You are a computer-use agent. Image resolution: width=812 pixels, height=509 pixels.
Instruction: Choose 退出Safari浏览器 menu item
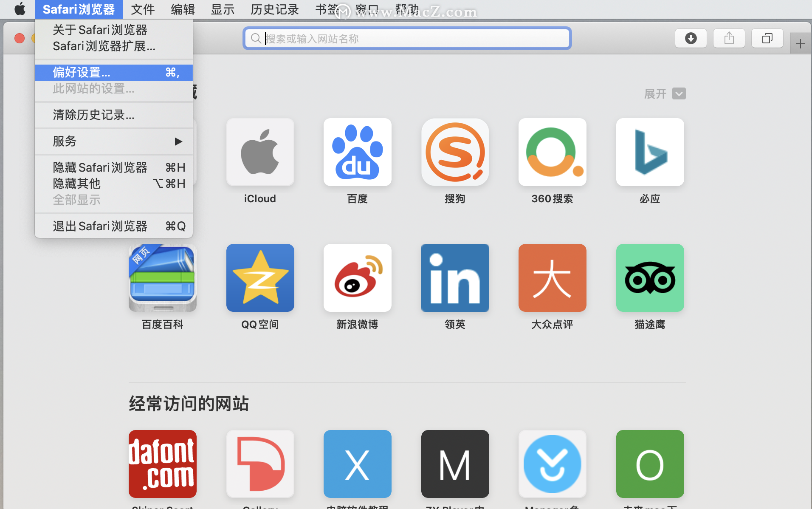[114, 226]
